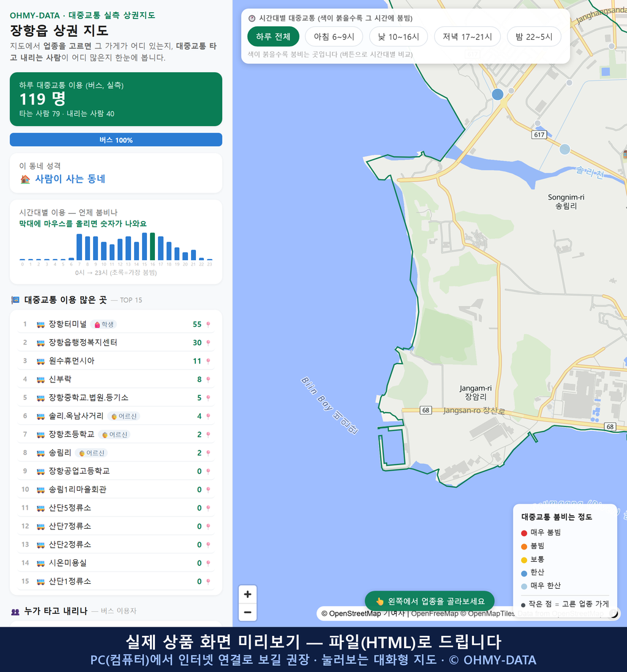
Task: Click pin icon in 송림리 row
Action: click(x=208, y=453)
